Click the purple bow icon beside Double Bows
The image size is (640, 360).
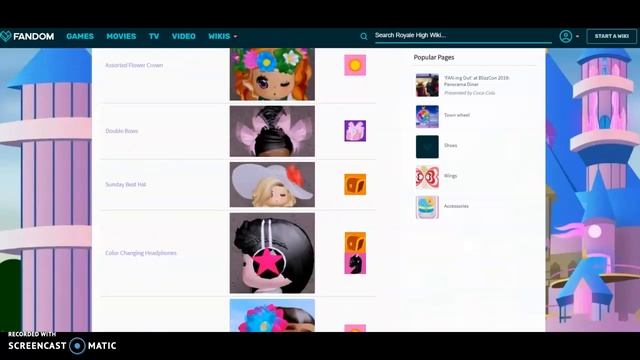[x=355, y=131]
